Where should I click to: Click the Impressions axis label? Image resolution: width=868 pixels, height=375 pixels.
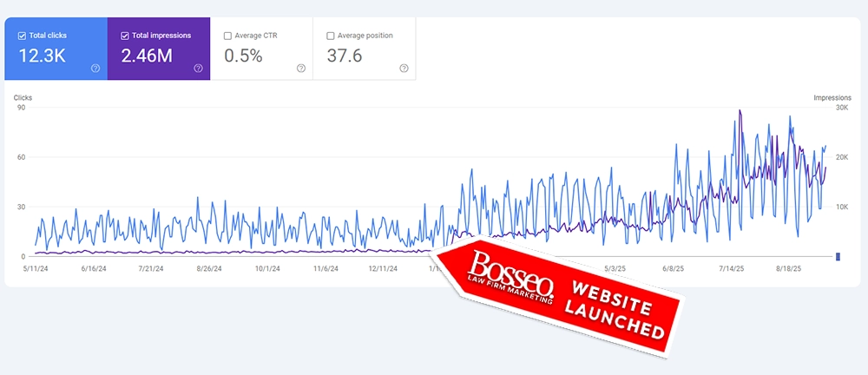click(831, 98)
